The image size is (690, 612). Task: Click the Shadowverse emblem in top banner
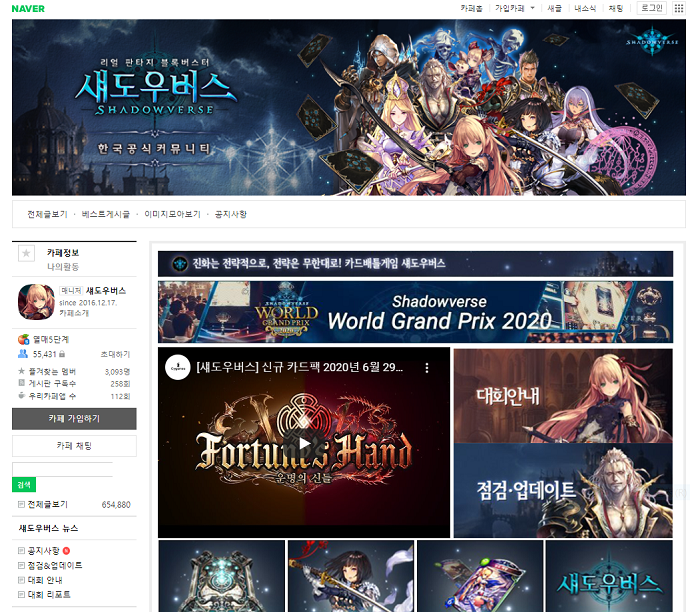653,41
